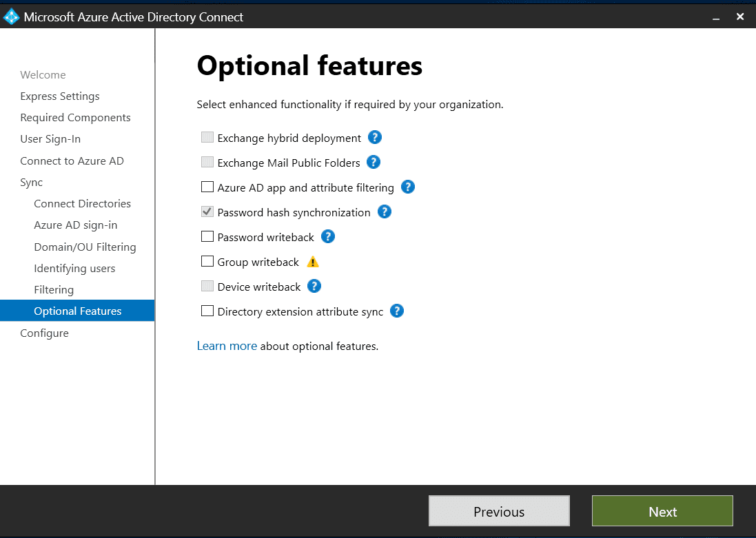This screenshot has width=756, height=538.
Task: Select Sync section in sidebar
Action: pyautogui.click(x=31, y=183)
